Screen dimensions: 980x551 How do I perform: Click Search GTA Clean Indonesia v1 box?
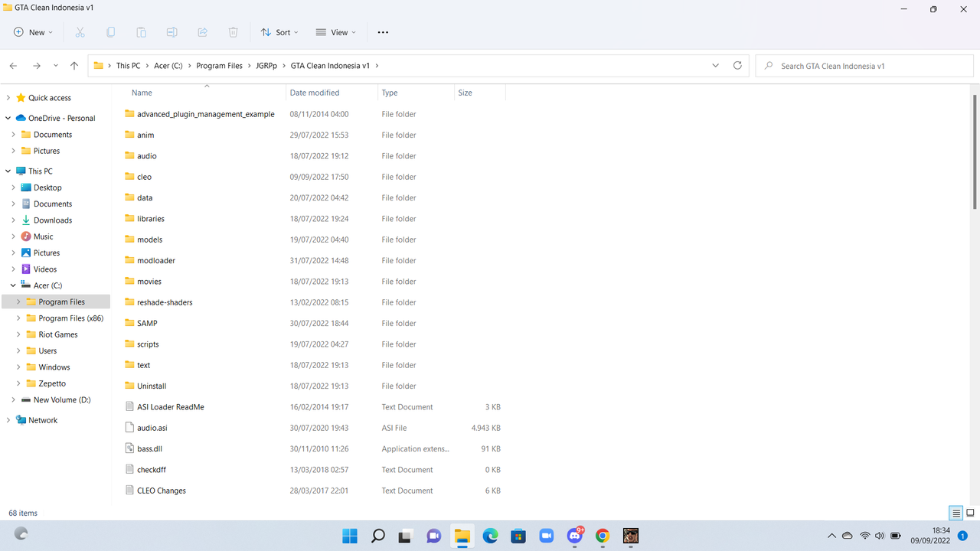click(x=864, y=66)
